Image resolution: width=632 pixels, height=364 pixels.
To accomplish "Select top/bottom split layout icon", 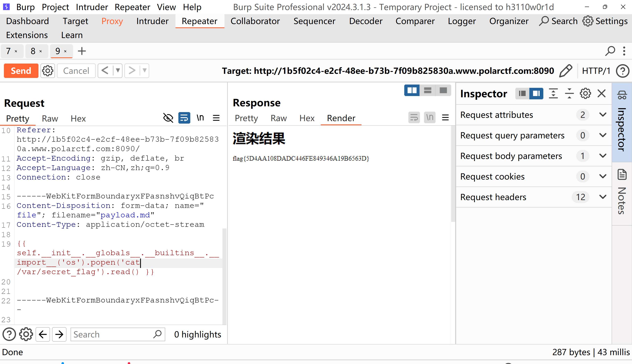I will click(x=428, y=90).
